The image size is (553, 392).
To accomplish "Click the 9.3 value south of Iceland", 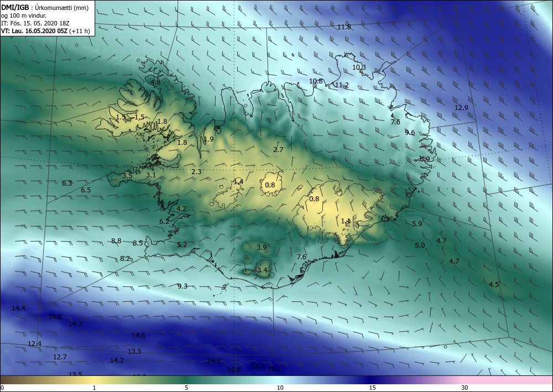I will click(182, 286).
